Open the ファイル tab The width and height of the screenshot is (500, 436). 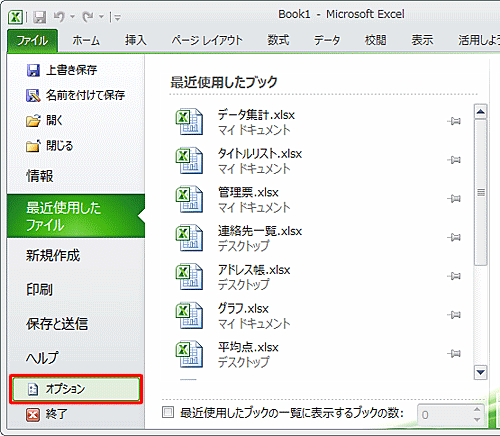pyautogui.click(x=32, y=41)
